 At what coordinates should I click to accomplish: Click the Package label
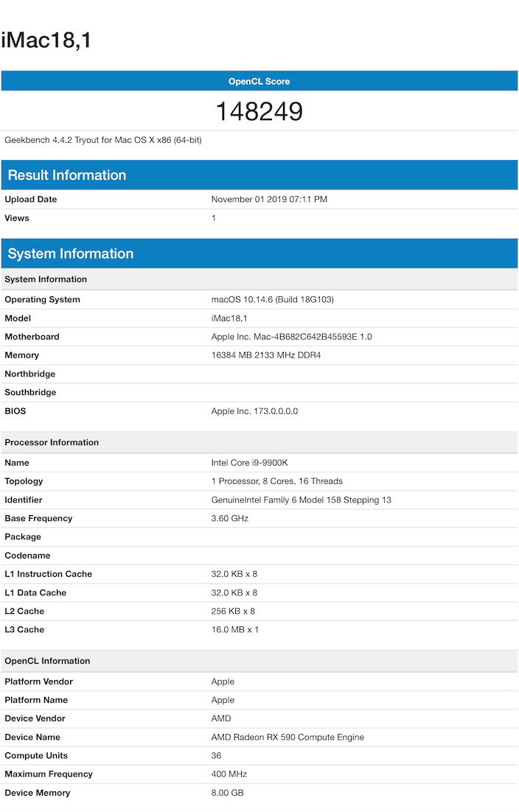pyautogui.click(x=23, y=537)
